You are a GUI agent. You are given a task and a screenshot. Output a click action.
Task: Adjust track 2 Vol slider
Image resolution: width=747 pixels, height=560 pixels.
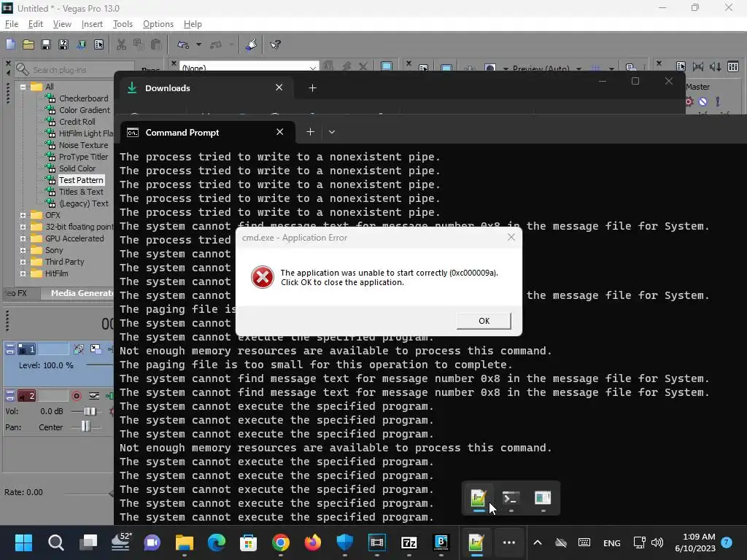click(x=90, y=411)
